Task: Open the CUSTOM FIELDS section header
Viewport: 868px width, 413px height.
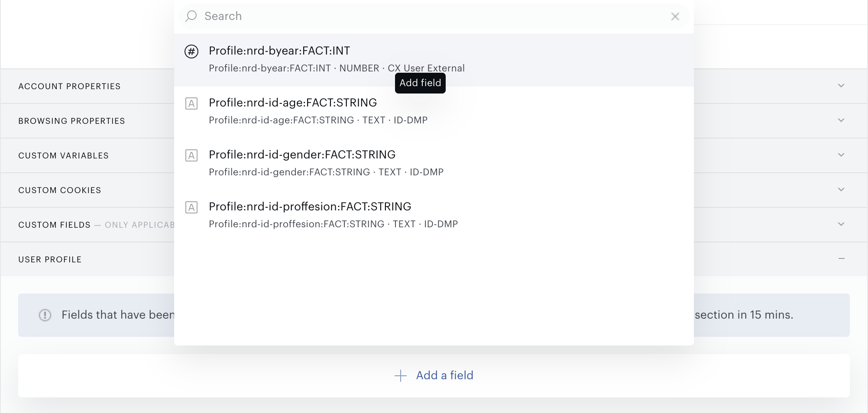Action: [54, 225]
